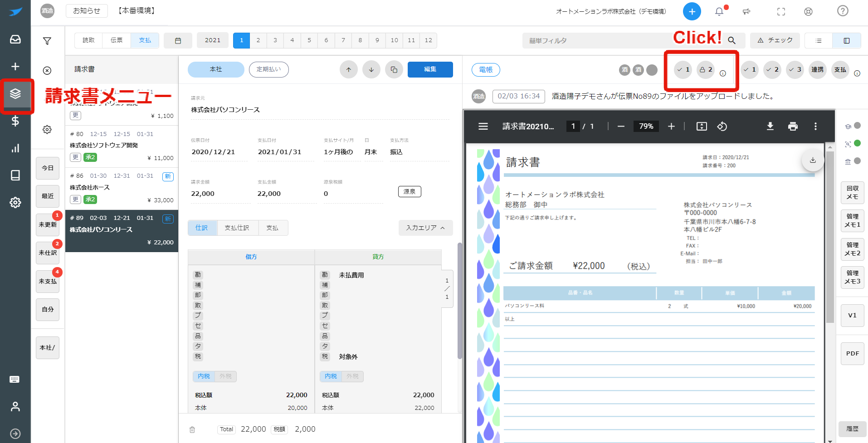Open the invoice menu layers icon
868x443 pixels.
tap(15, 94)
